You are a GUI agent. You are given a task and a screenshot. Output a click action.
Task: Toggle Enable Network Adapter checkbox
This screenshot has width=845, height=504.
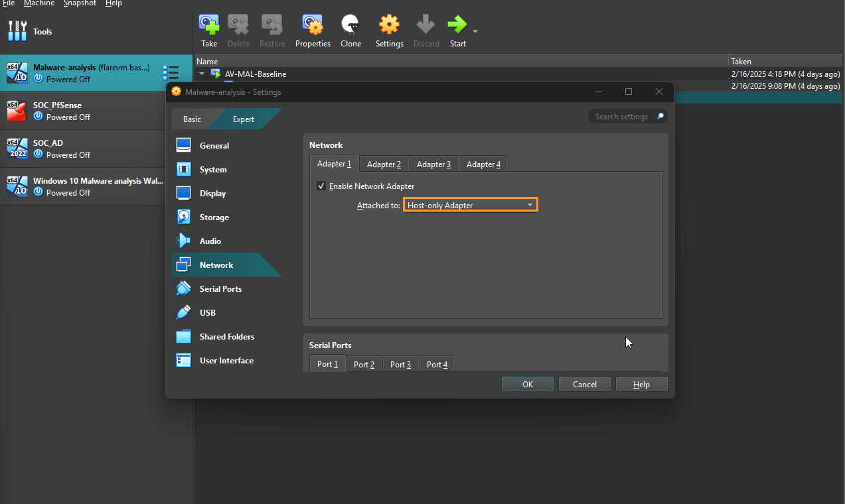click(x=321, y=186)
